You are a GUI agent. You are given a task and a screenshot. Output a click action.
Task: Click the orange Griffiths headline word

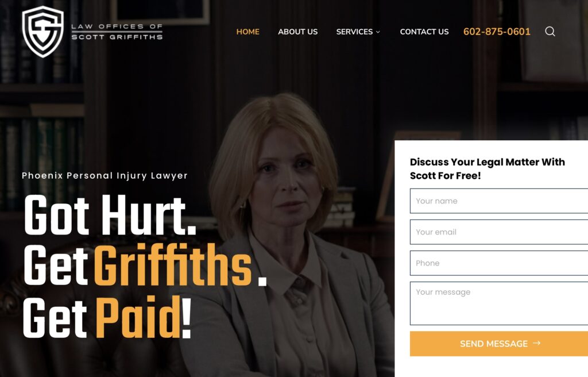[x=173, y=265]
